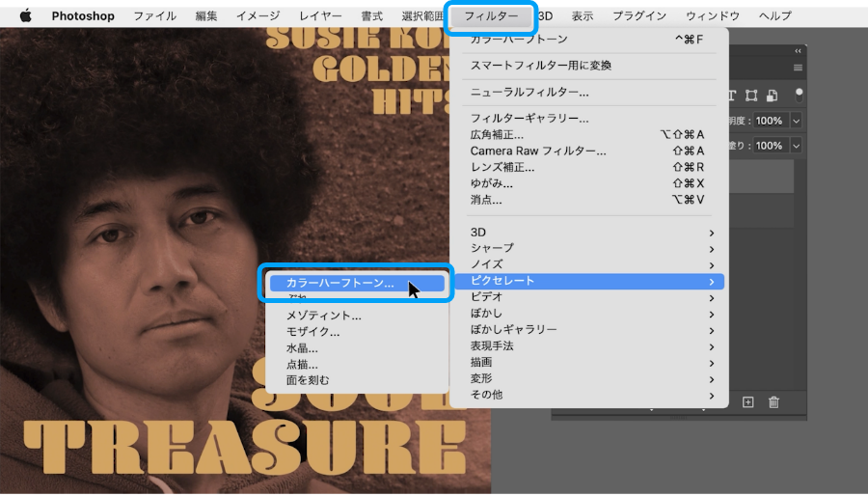Click the opacity 100% value field
Screen dimensions: 868x496
[x=770, y=121]
